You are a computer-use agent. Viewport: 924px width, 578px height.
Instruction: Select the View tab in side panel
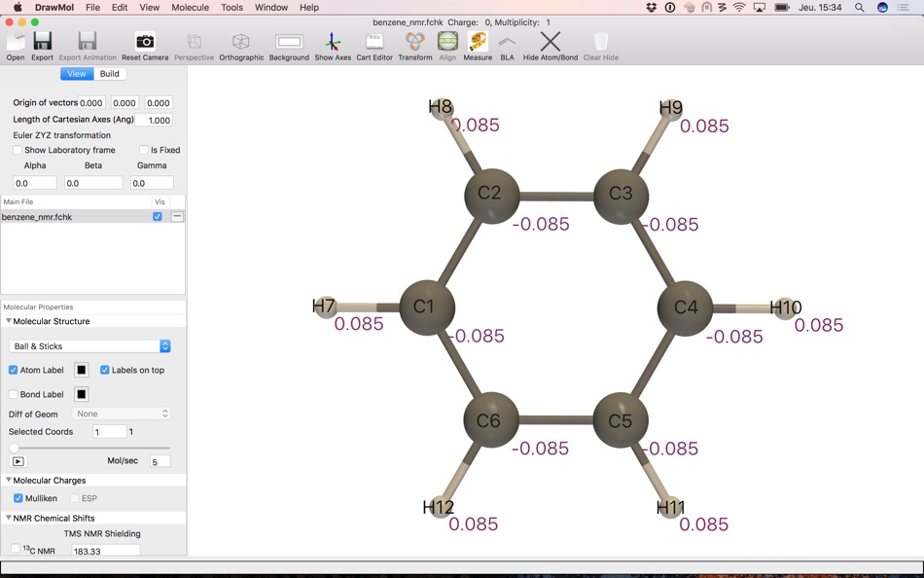[x=77, y=74]
